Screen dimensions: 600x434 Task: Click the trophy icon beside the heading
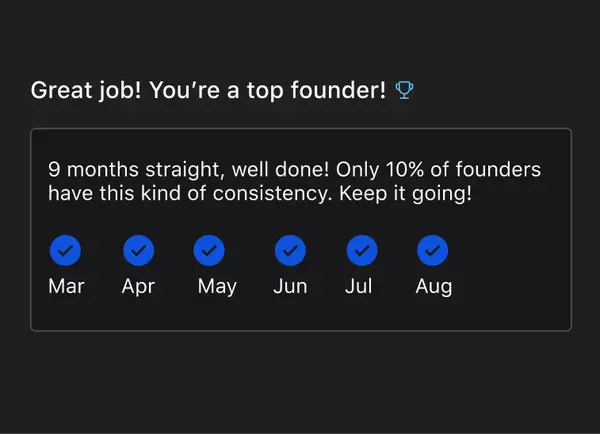coord(404,90)
